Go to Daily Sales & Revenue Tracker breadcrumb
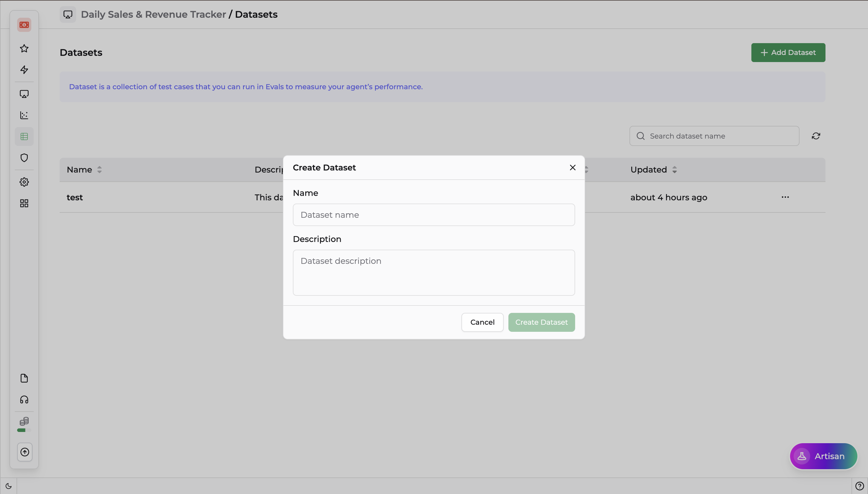 [x=153, y=14]
